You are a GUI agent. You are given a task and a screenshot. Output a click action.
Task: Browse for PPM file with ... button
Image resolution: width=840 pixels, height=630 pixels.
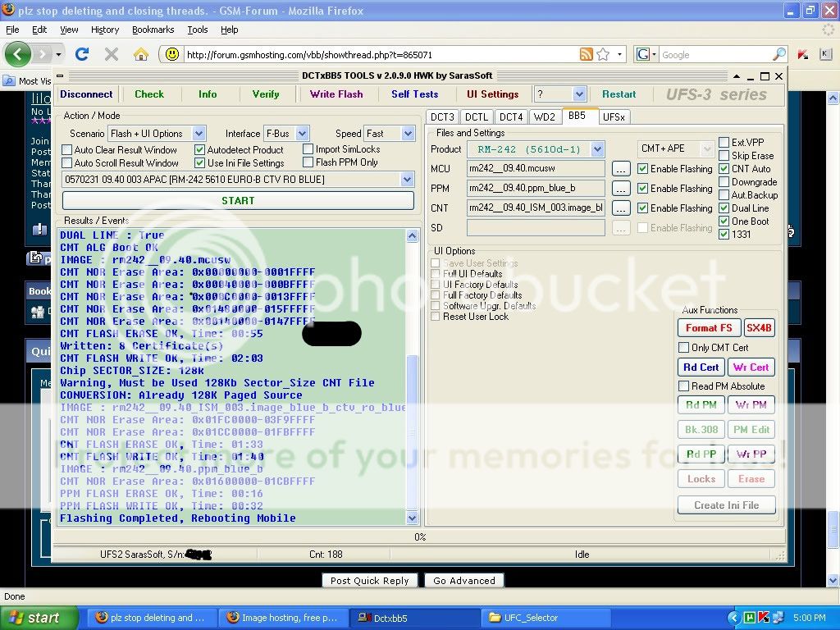pyautogui.click(x=620, y=189)
